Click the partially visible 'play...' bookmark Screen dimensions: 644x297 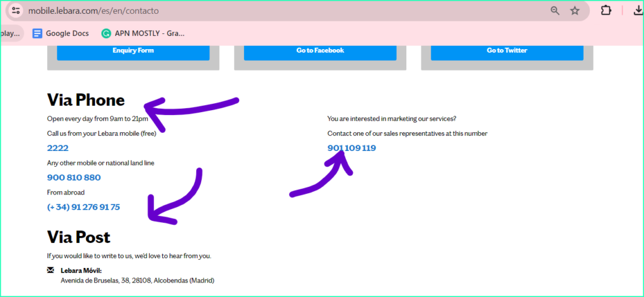pyautogui.click(x=11, y=33)
